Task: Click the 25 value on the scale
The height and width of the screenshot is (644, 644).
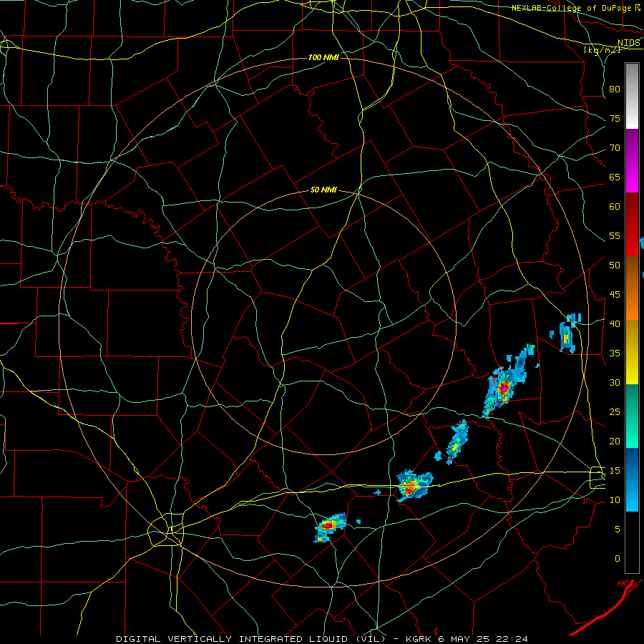Action: pos(615,412)
